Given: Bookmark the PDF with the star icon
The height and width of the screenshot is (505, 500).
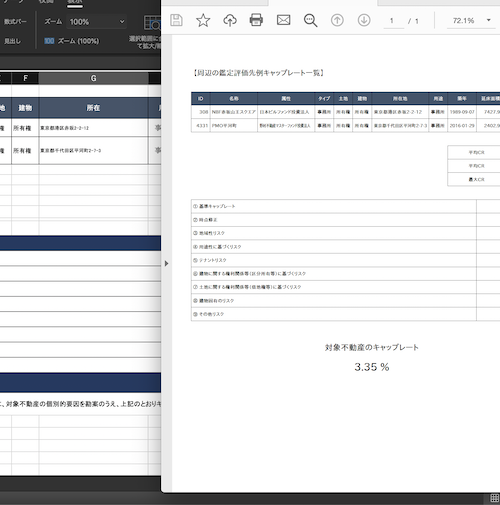Looking at the screenshot, I should pyautogui.click(x=203, y=20).
